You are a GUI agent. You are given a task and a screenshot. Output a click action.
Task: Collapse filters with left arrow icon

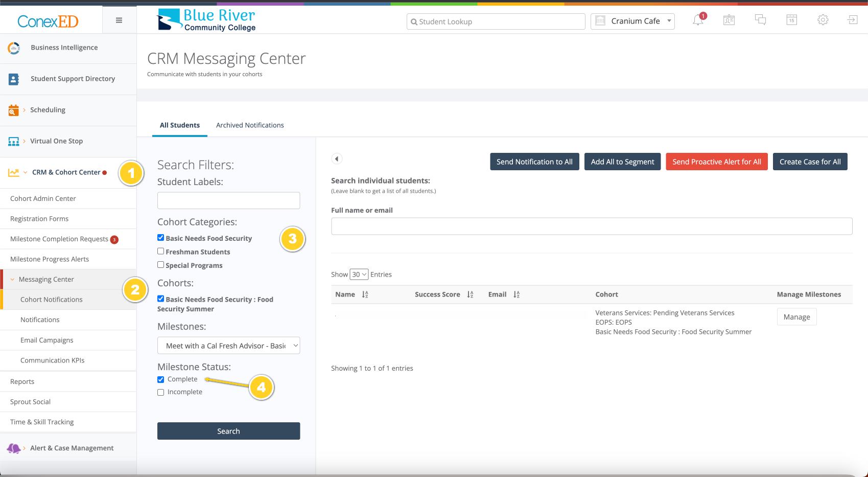coord(337,158)
